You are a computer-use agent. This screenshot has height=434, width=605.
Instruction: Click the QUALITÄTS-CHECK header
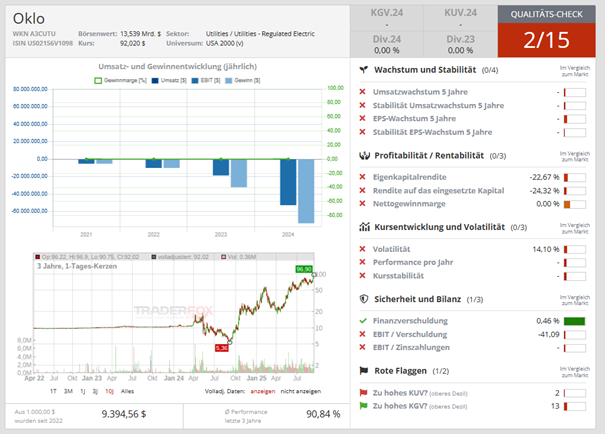[546, 14]
